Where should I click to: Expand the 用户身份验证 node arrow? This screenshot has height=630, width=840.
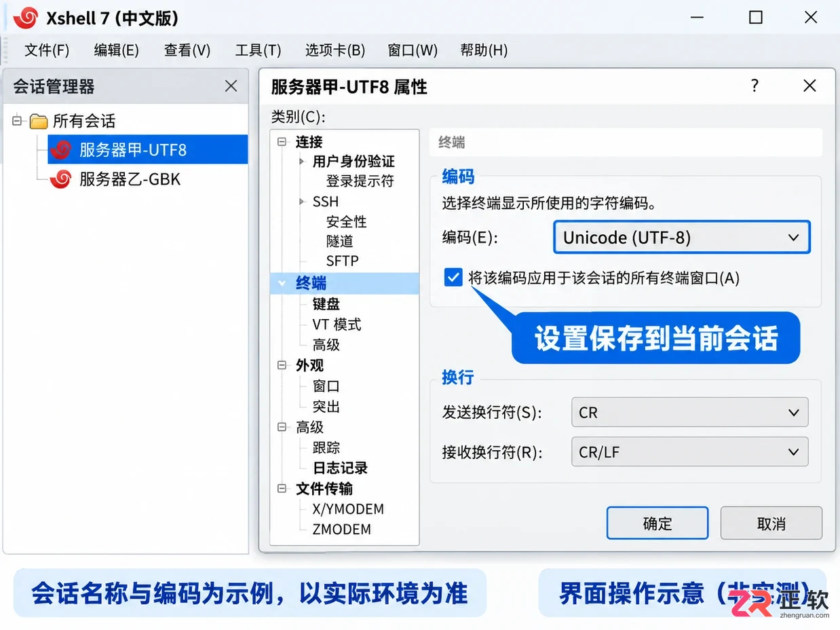coord(302,162)
